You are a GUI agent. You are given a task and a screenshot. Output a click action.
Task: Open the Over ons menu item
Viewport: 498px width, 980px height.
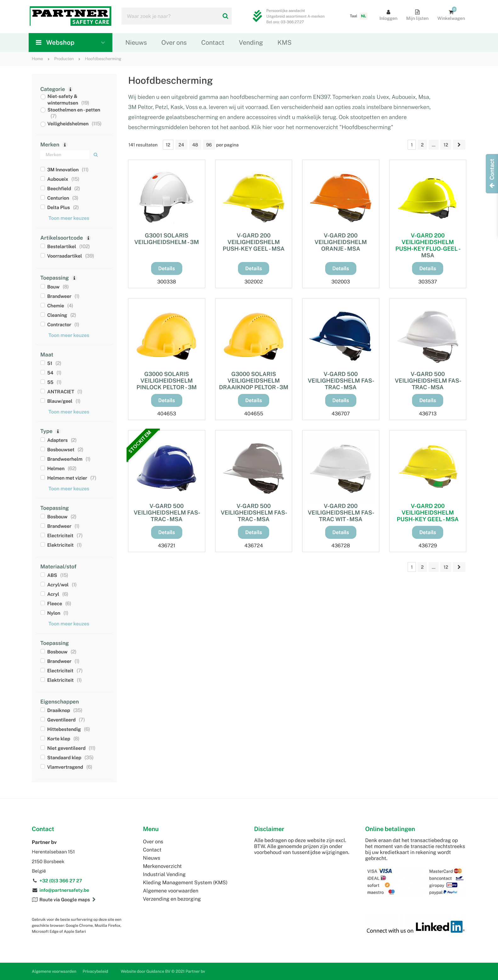click(174, 43)
